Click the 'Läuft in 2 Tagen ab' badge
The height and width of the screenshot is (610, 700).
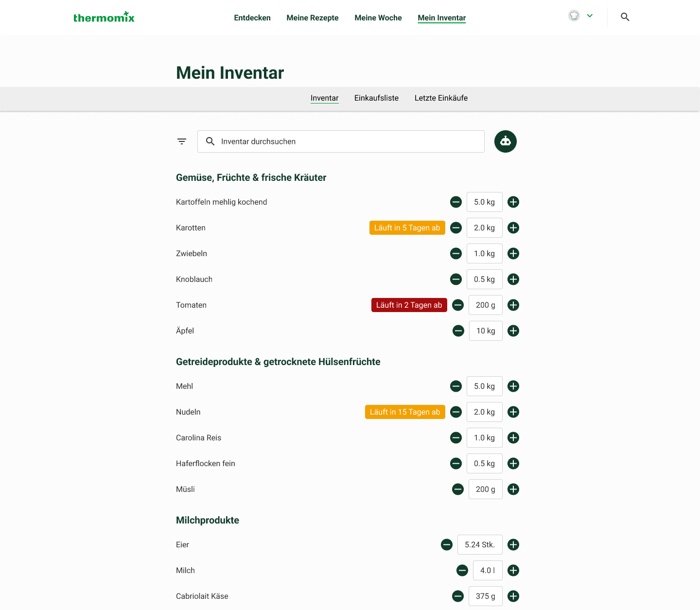pyautogui.click(x=409, y=305)
